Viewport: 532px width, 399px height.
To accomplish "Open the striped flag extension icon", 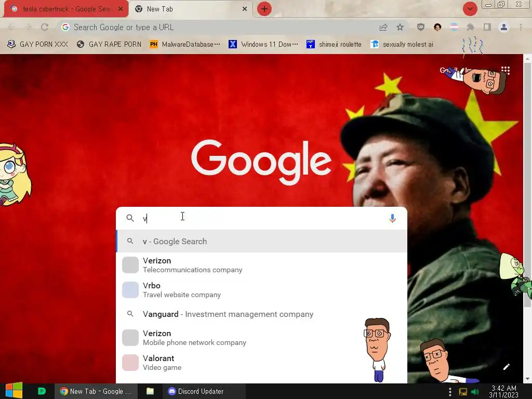I will point(454,27).
